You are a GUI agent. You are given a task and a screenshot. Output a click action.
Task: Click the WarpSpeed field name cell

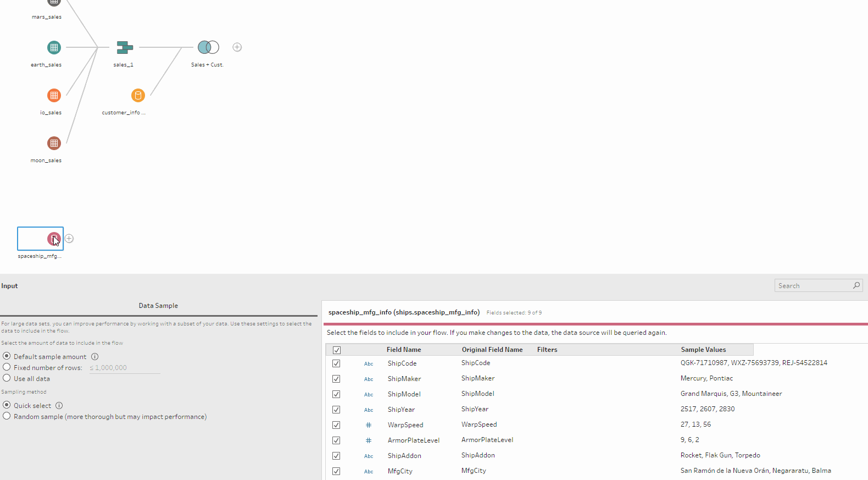(405, 425)
